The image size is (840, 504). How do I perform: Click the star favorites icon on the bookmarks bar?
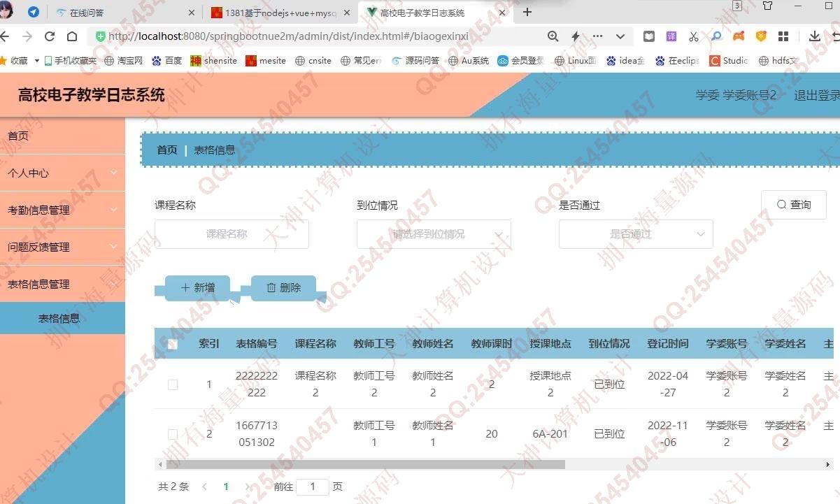pyautogui.click(x=3, y=61)
